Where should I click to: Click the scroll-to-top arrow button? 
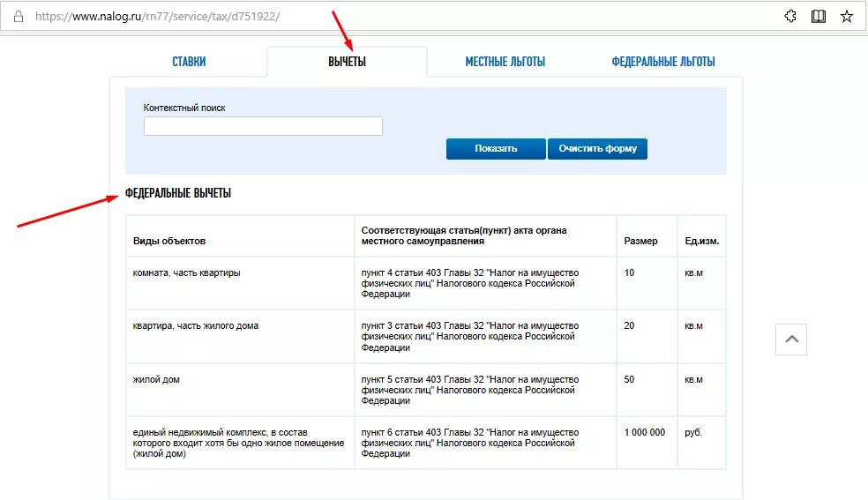point(791,339)
